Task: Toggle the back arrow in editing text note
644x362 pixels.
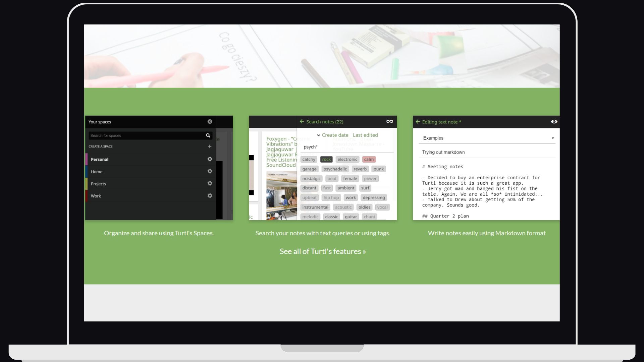Action: tap(418, 122)
